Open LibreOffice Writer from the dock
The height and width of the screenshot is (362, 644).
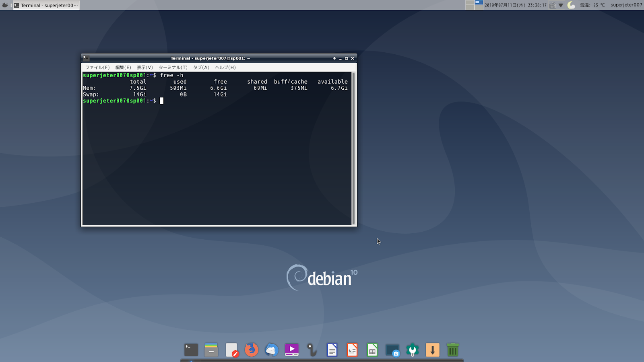[x=332, y=350]
